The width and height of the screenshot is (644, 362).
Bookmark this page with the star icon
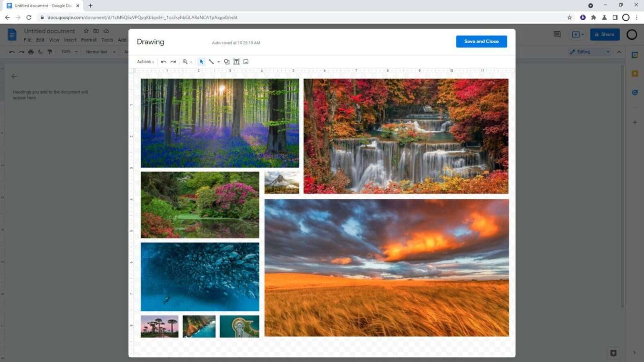coord(569,18)
